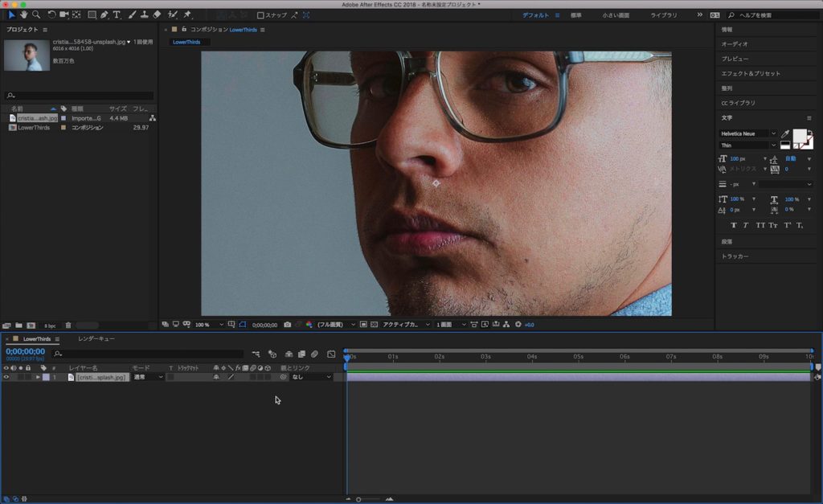
Task: Select the Zoom magnifier tool
Action: pos(36,14)
